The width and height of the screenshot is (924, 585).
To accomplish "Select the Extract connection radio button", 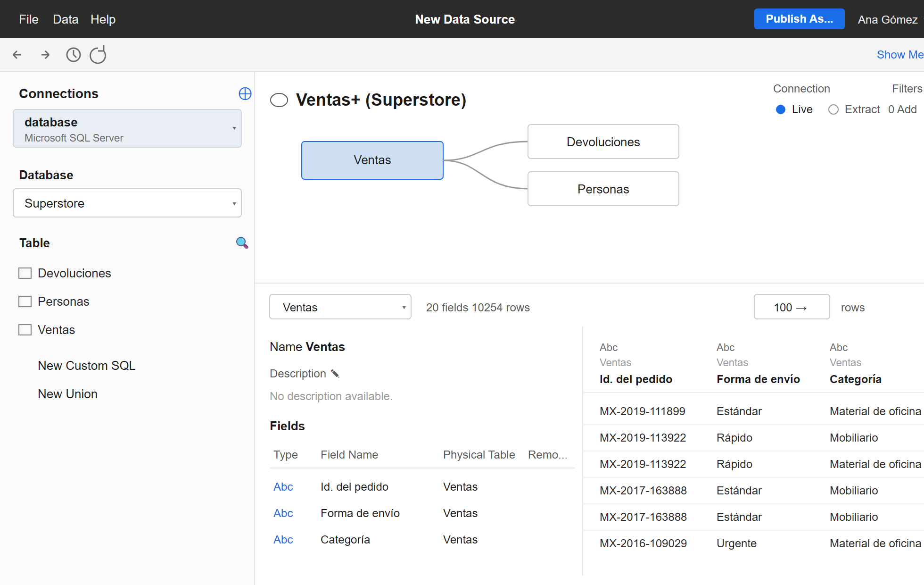I will click(x=833, y=109).
